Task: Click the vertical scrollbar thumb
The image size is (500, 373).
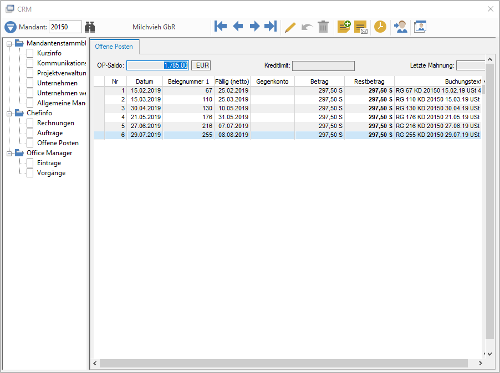Action: click(490, 202)
